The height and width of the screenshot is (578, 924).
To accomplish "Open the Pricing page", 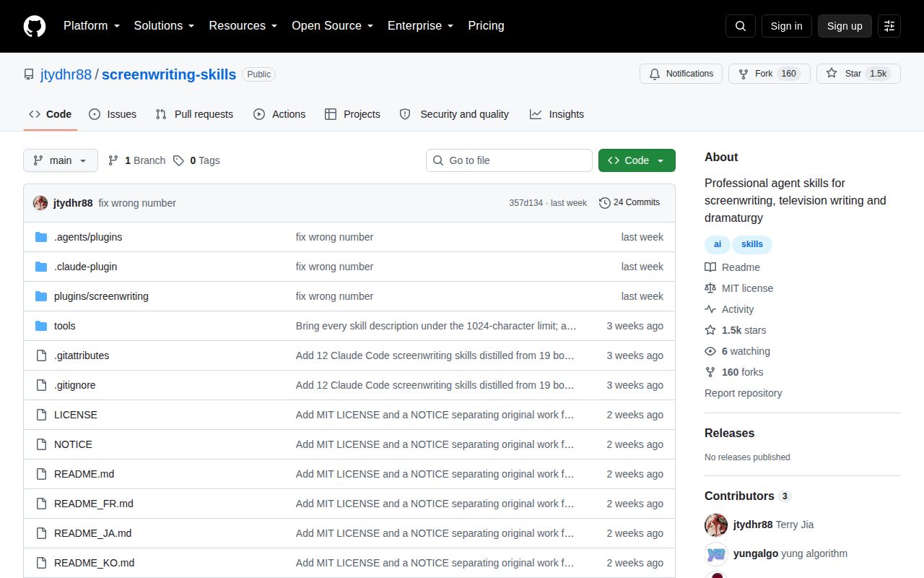I will coord(486,26).
